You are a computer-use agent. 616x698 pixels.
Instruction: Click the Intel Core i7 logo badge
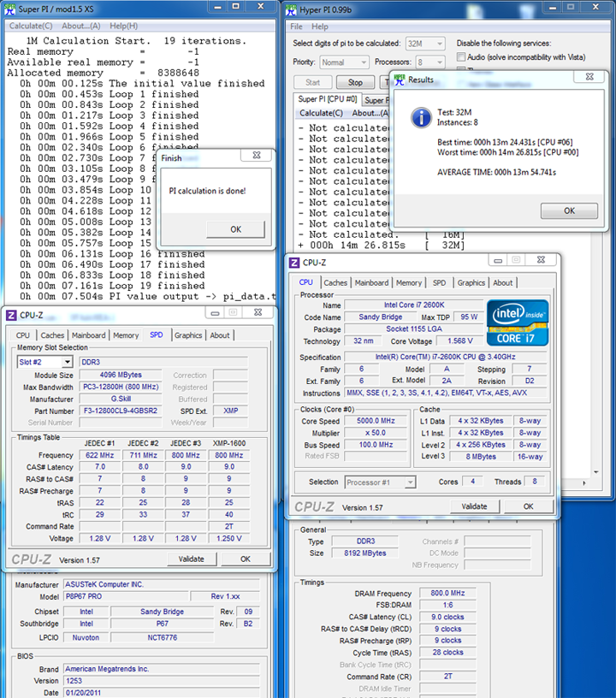(518, 322)
